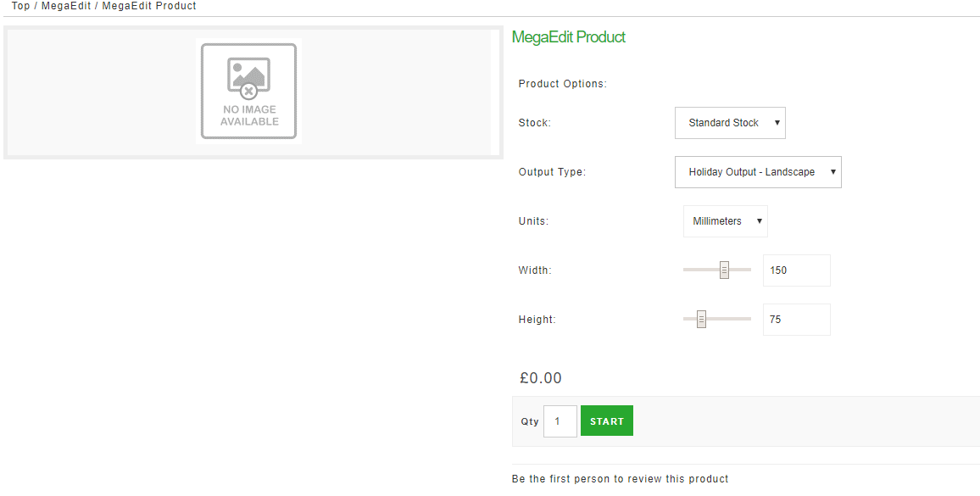The height and width of the screenshot is (496, 980).
Task: Open the MegaEdit breadcrumb category link
Action: point(66,6)
